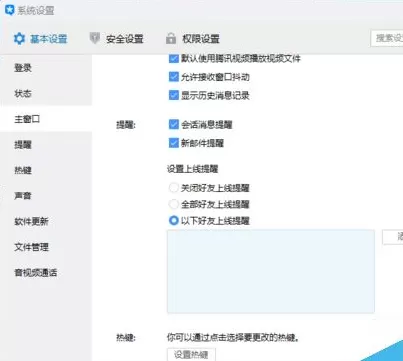This screenshot has height=361, width=403.
Task: Click the 设置上线提醒 heading text
Action: [192, 169]
